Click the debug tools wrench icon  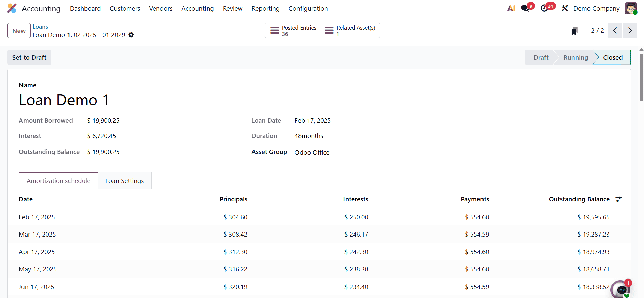tap(565, 8)
